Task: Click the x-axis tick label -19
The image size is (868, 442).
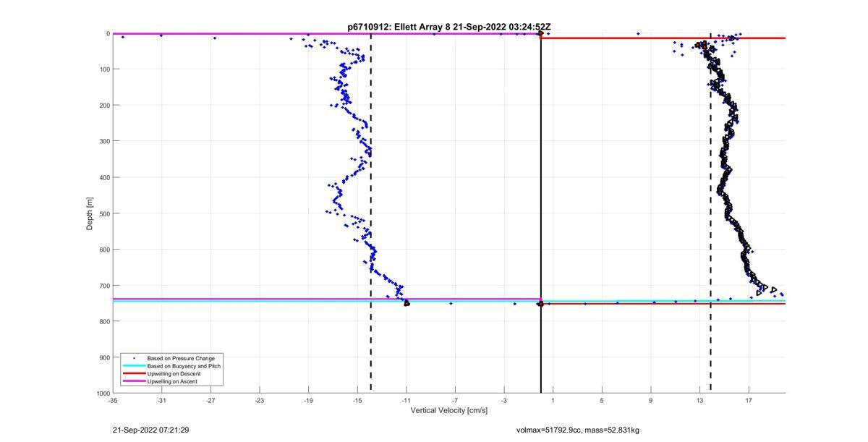Action: [308, 400]
